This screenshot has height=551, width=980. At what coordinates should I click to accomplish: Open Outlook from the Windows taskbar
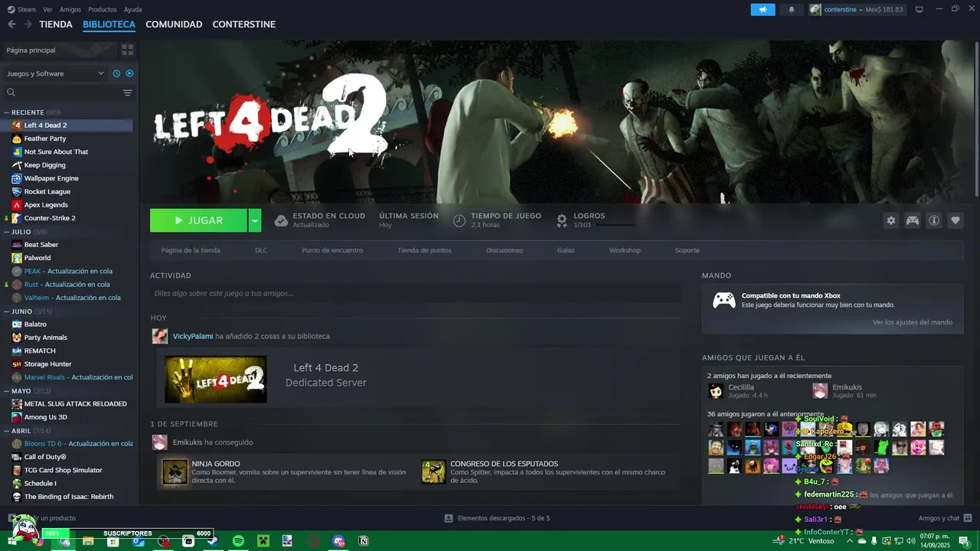click(x=139, y=541)
